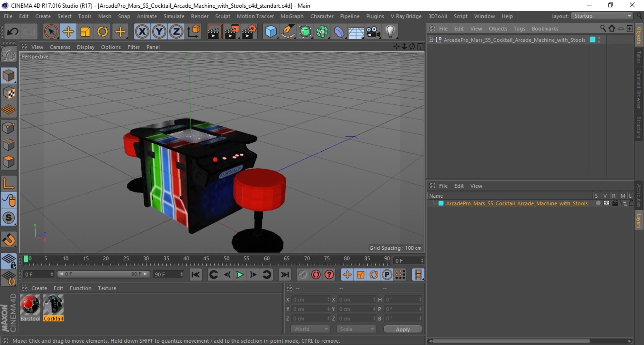The height and width of the screenshot is (345, 644).
Task: Open the spline Pen tool
Action: click(x=288, y=32)
